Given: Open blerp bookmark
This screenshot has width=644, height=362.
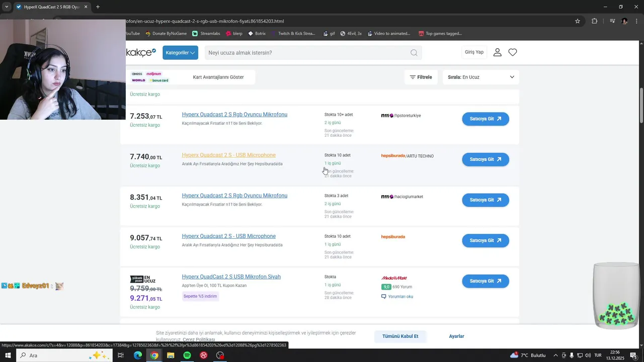Looking at the screenshot, I should [234, 34].
